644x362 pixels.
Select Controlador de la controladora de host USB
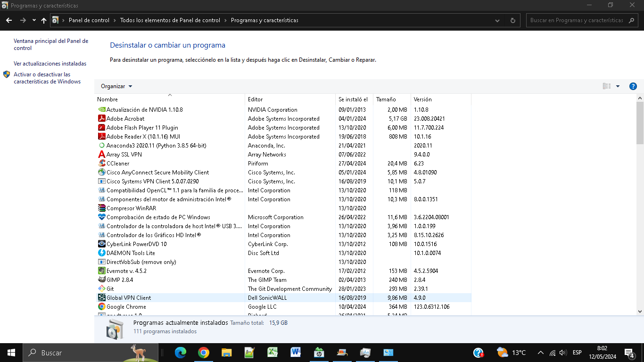(x=174, y=226)
